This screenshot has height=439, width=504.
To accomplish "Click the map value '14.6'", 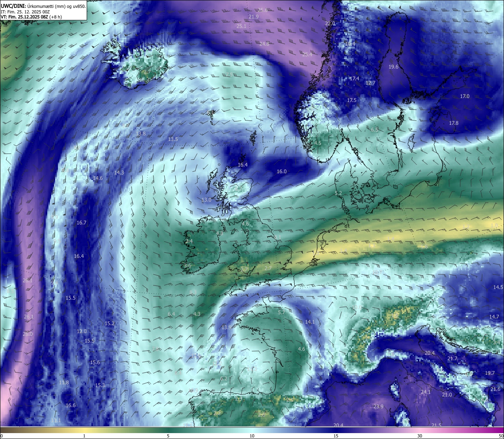I will pyautogui.click(x=98, y=178).
